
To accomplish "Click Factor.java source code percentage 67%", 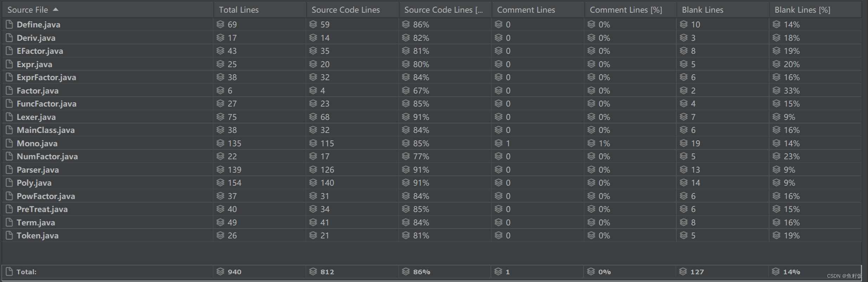I will 421,90.
